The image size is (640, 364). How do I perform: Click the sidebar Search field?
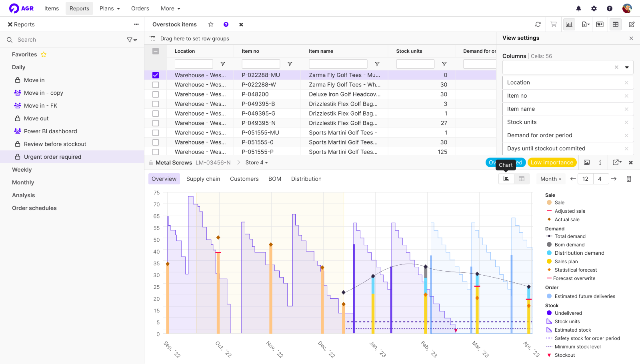68,40
